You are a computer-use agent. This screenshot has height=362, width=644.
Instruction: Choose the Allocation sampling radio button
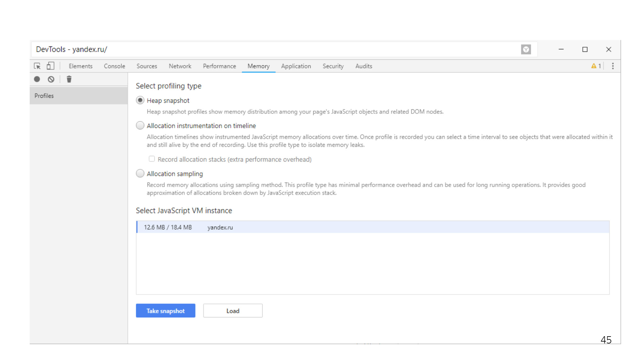[x=140, y=173]
